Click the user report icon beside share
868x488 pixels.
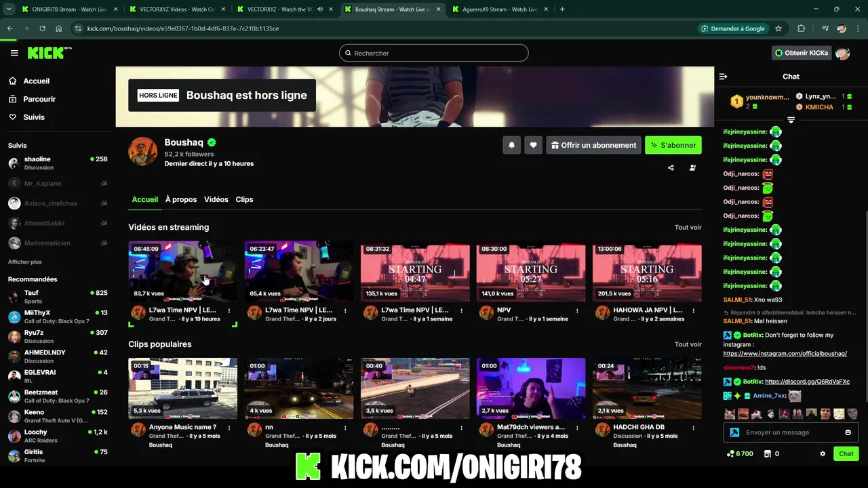point(692,167)
